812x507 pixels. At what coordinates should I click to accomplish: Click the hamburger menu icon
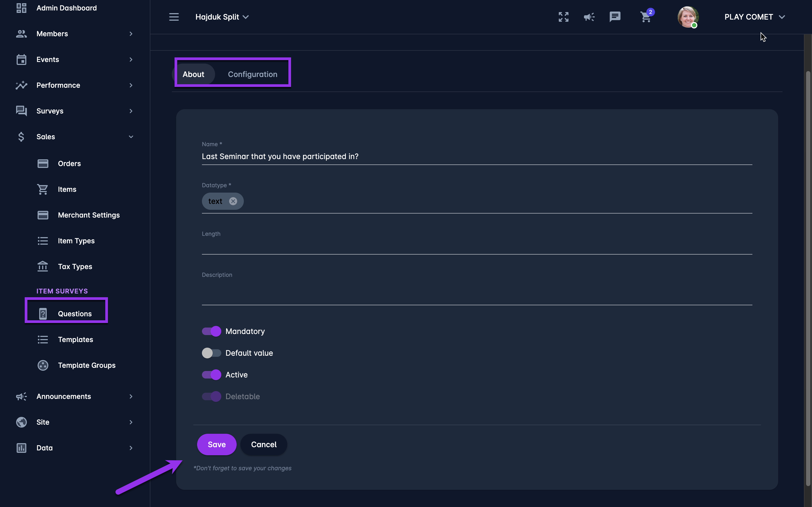click(174, 17)
